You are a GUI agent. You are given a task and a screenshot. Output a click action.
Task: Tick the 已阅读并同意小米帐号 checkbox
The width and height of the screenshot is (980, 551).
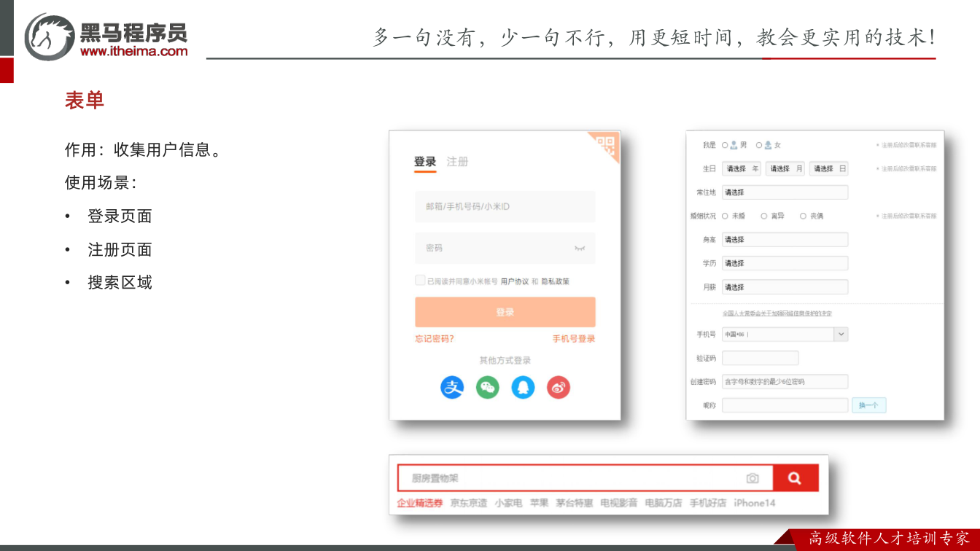coord(420,281)
